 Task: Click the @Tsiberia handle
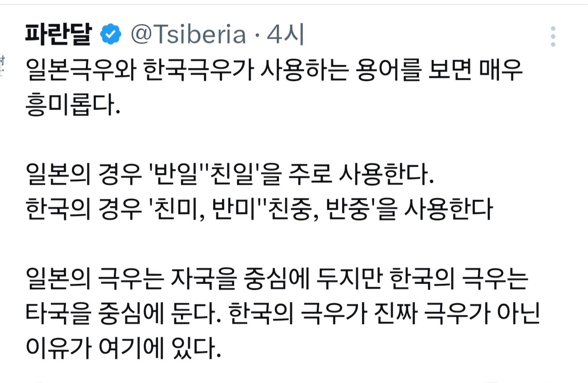(x=188, y=34)
